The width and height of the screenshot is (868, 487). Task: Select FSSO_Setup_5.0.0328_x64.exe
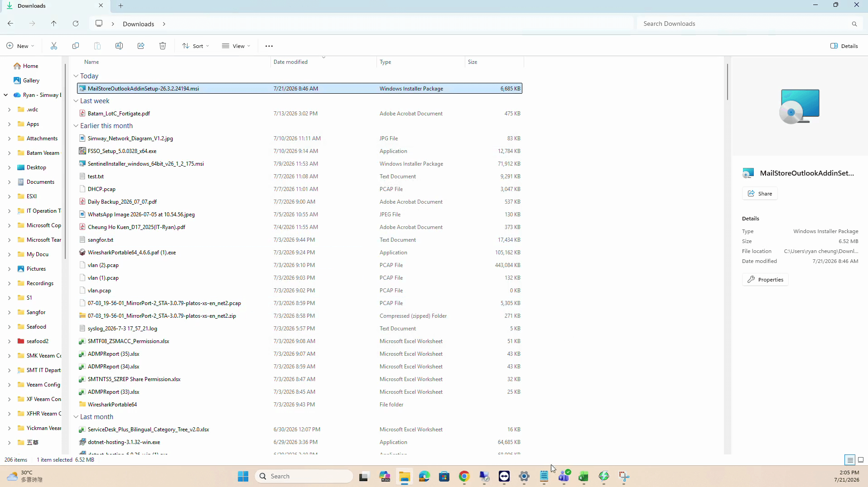pyautogui.click(x=299, y=151)
